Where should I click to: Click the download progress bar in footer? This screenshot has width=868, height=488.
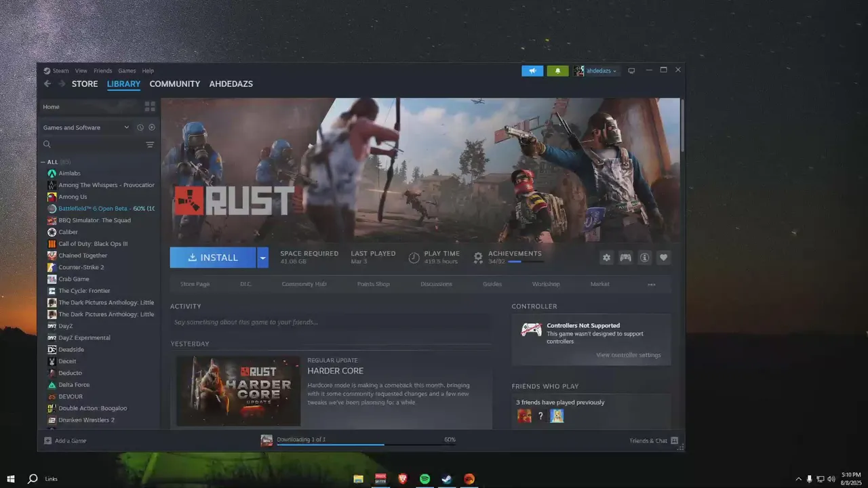[x=365, y=445]
